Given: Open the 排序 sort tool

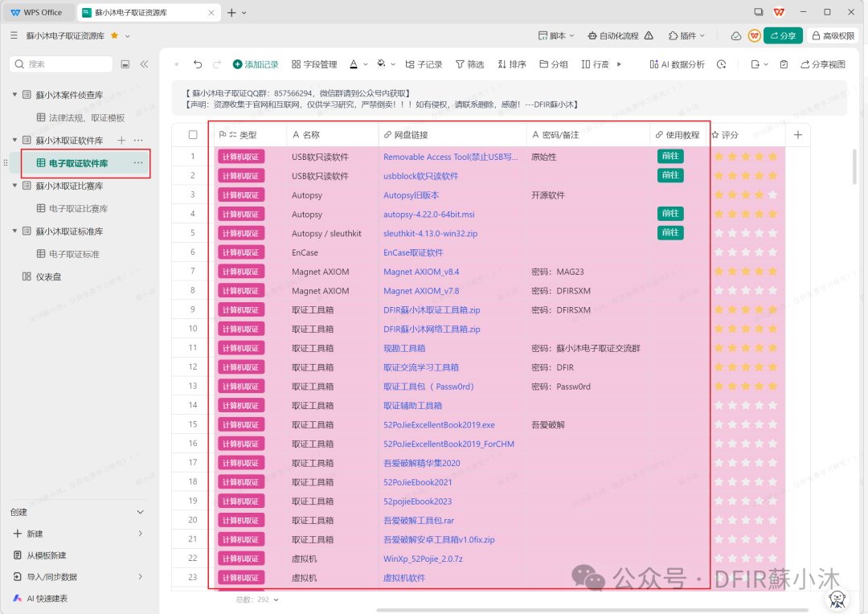Looking at the screenshot, I should pyautogui.click(x=511, y=64).
